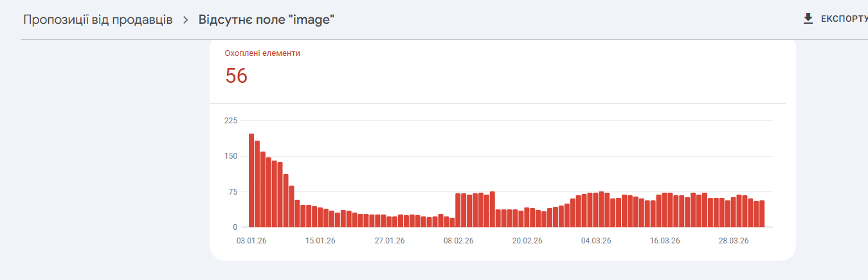Screen dimensions: 868x280
Task: Click the 03.01.26 date axis label
Action: pos(251,241)
